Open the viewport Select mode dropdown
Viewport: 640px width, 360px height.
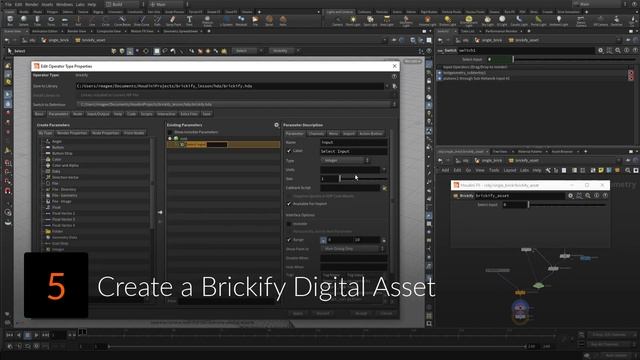[247, 51]
